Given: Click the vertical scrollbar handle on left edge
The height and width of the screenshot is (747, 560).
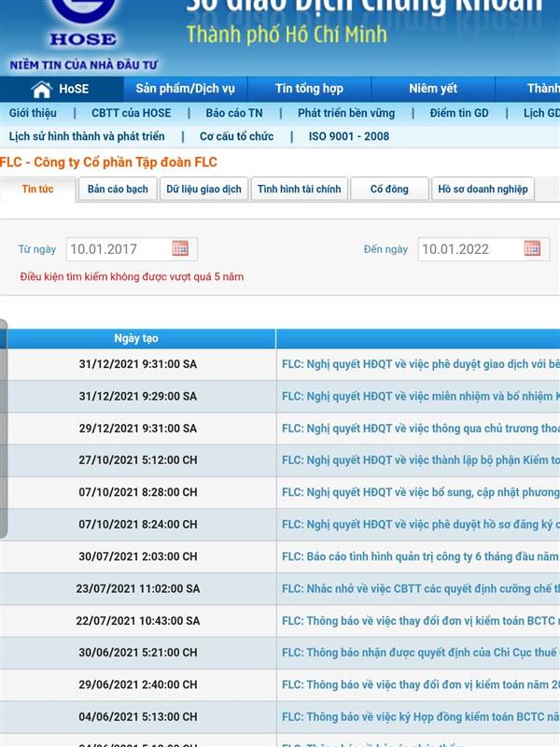Looking at the screenshot, I should pyautogui.click(x=4, y=429).
